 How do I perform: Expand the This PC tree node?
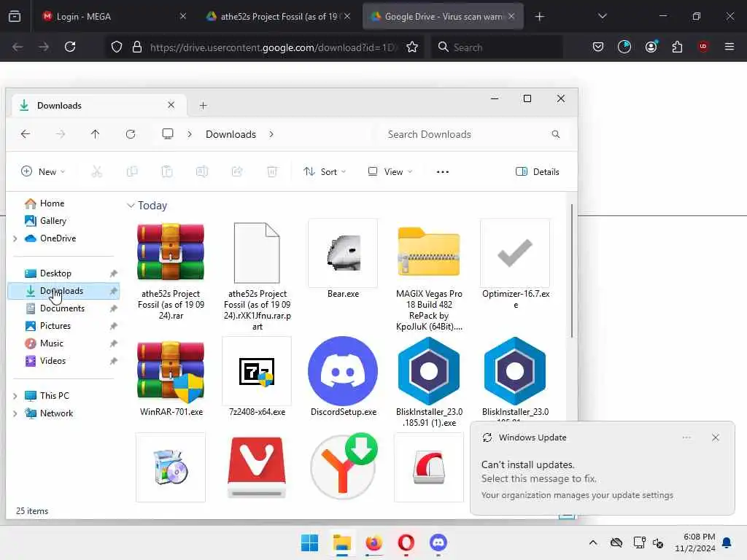click(x=15, y=396)
